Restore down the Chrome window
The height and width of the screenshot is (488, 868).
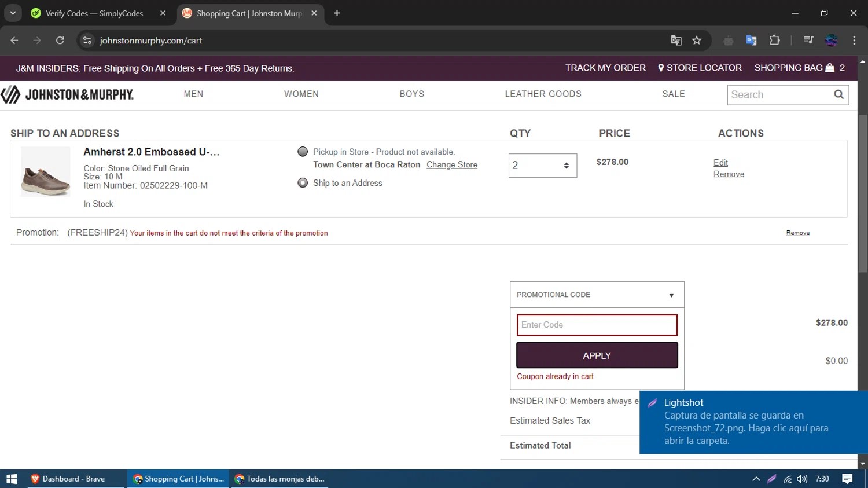(824, 13)
